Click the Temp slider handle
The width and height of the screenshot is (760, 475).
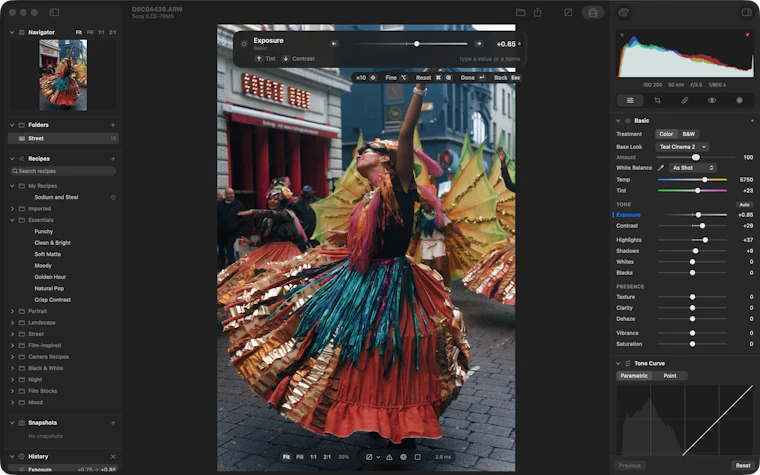705,180
